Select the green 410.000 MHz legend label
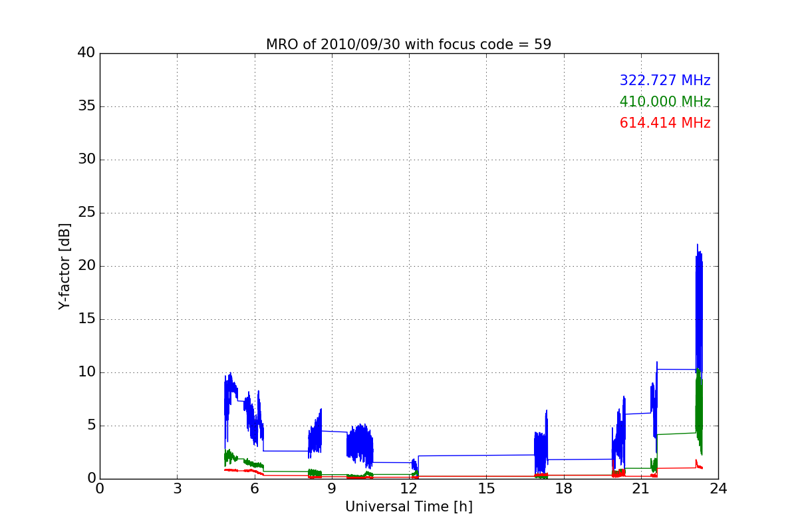This screenshot has height=532, width=798. pyautogui.click(x=665, y=102)
